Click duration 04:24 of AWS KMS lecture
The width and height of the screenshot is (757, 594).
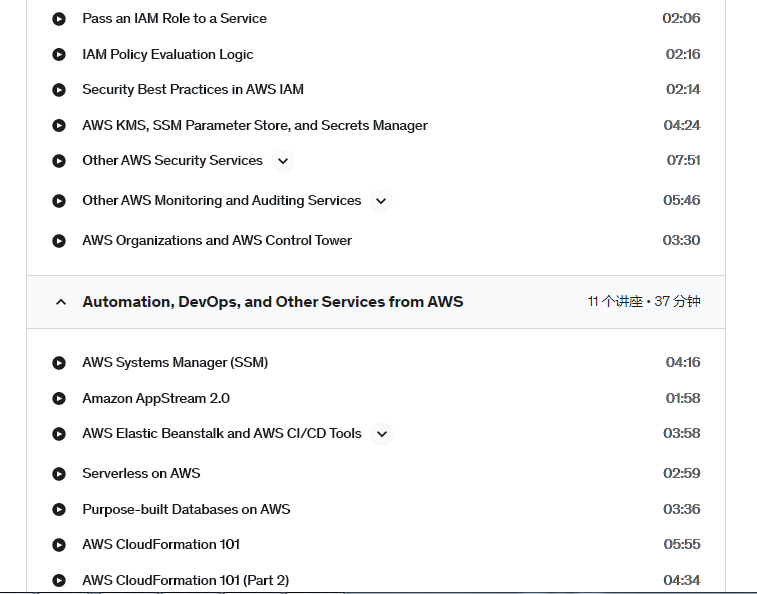tap(682, 125)
